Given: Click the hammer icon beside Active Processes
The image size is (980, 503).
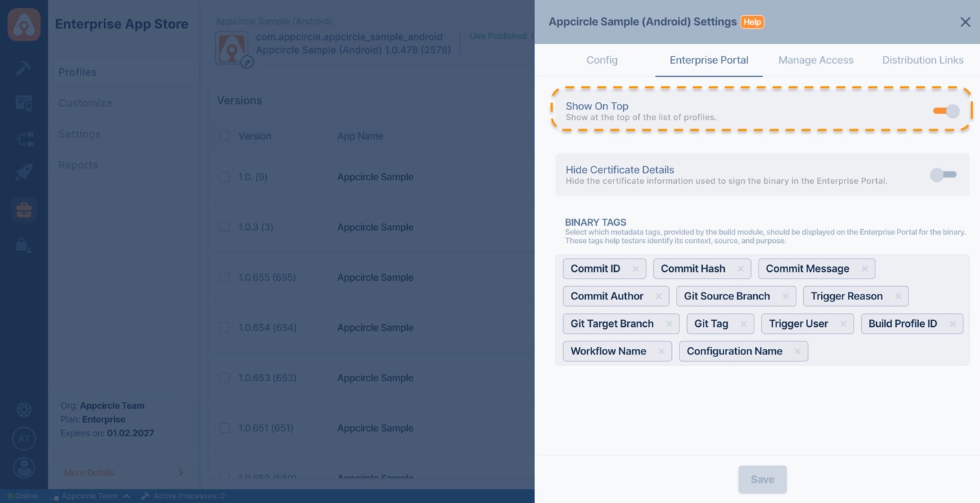Looking at the screenshot, I should (x=144, y=495).
